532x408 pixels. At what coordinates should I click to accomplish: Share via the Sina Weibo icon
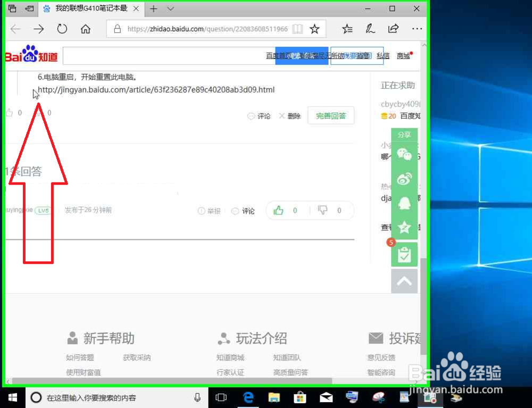click(x=404, y=179)
